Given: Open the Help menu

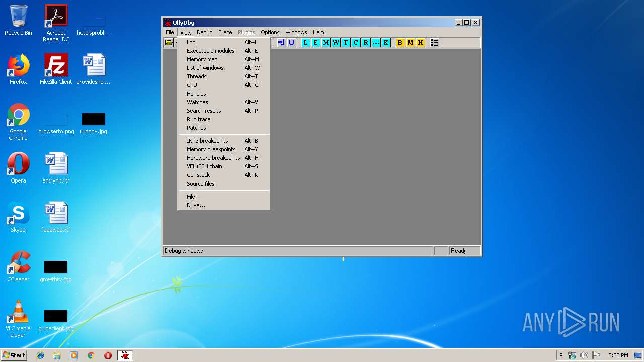Looking at the screenshot, I should pos(318,32).
